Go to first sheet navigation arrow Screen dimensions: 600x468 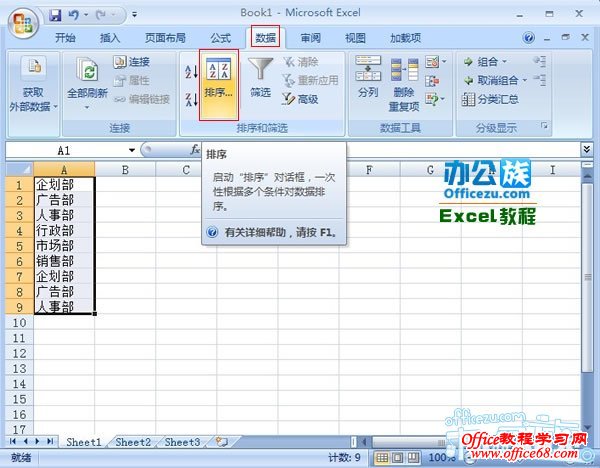(13, 442)
